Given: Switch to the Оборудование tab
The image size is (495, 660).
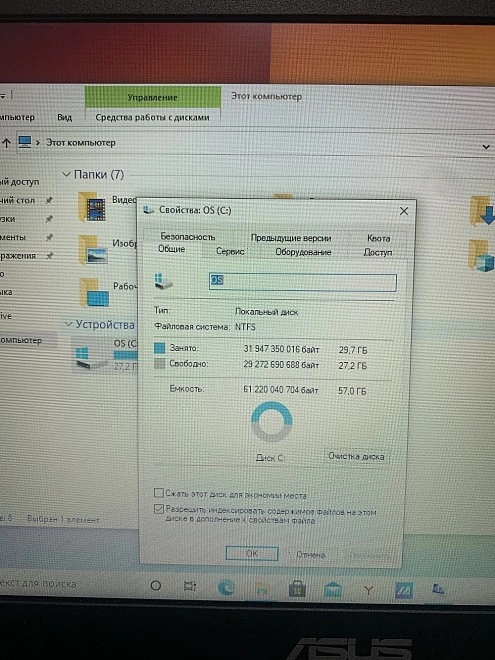Looking at the screenshot, I should coord(303,252).
